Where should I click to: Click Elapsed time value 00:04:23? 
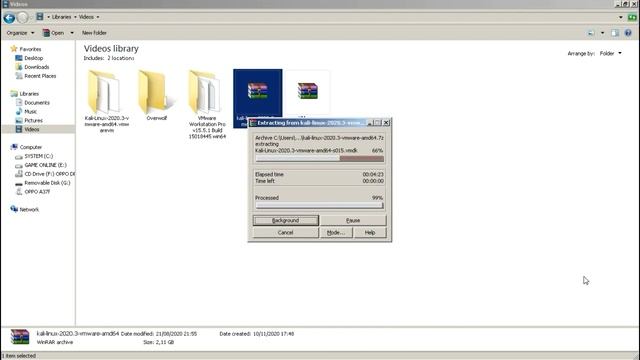coord(373,174)
